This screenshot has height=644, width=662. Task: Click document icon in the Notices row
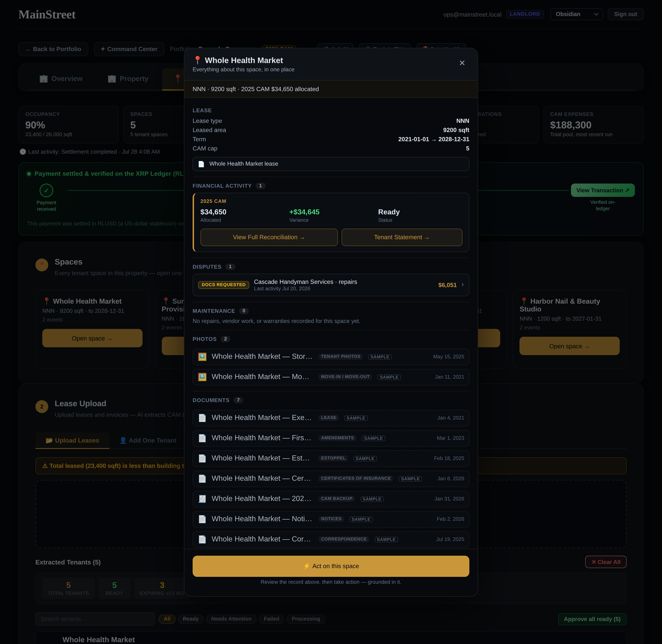coord(202,519)
